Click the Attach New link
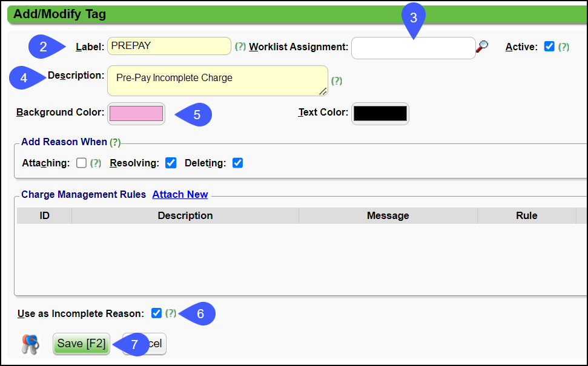Image resolution: width=588 pixels, height=366 pixels. click(x=180, y=194)
